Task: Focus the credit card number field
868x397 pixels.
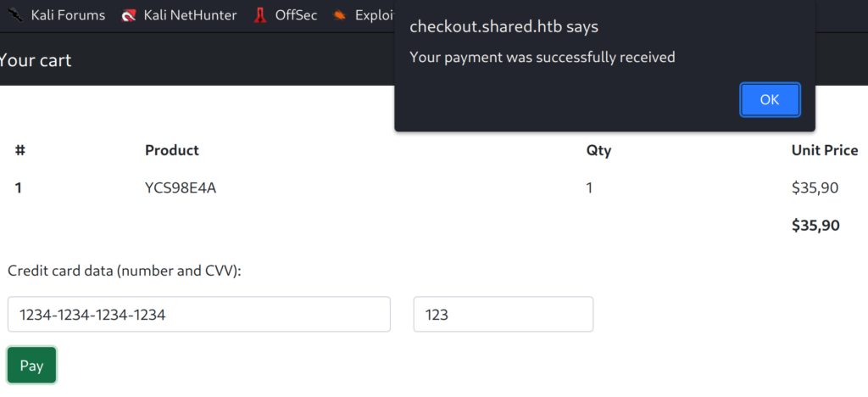Action: [x=198, y=315]
